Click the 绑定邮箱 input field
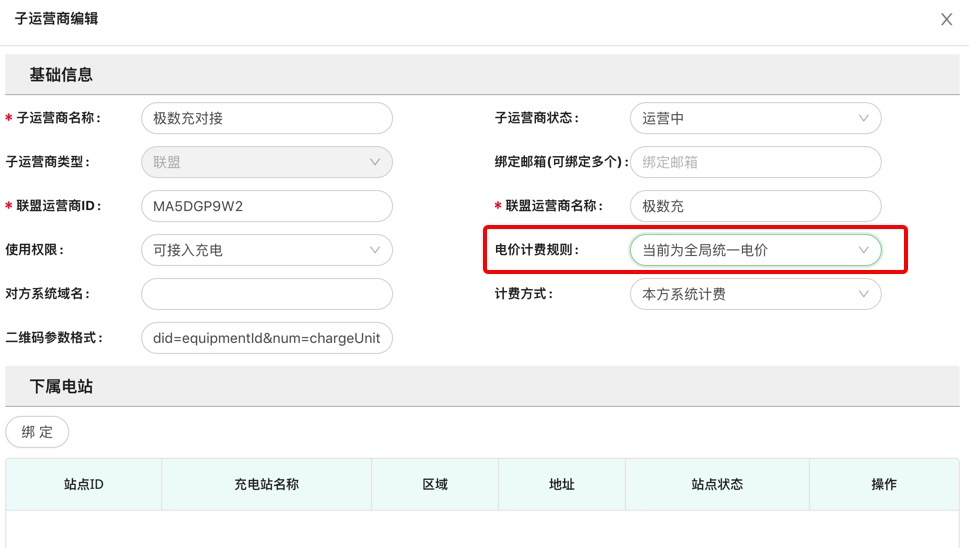This screenshot has height=548, width=969. coord(755,162)
